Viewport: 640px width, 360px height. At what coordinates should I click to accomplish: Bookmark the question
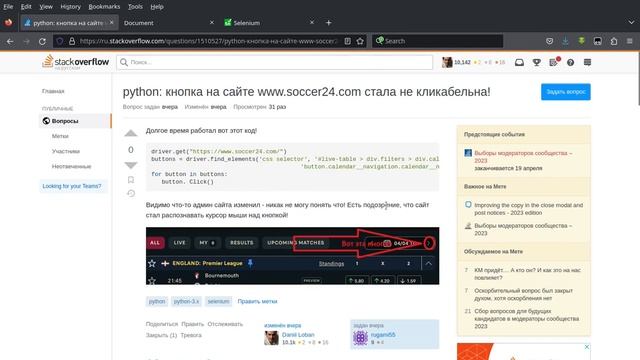coord(131,180)
